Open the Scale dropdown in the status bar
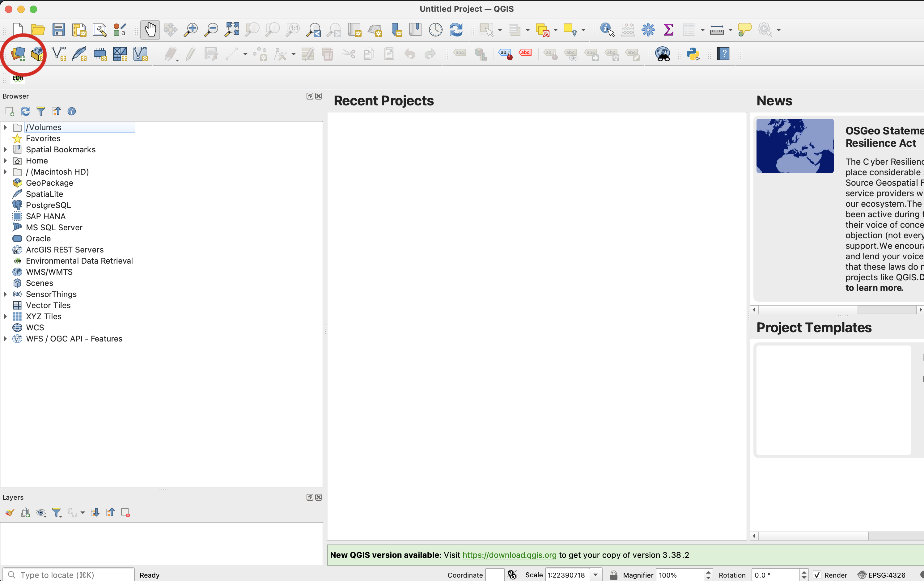The image size is (924, 581). (596, 575)
